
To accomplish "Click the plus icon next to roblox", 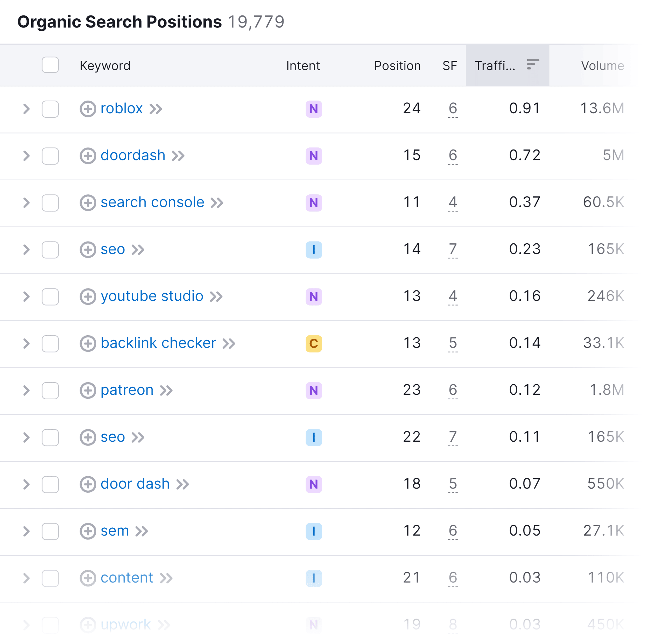I will 88,109.
